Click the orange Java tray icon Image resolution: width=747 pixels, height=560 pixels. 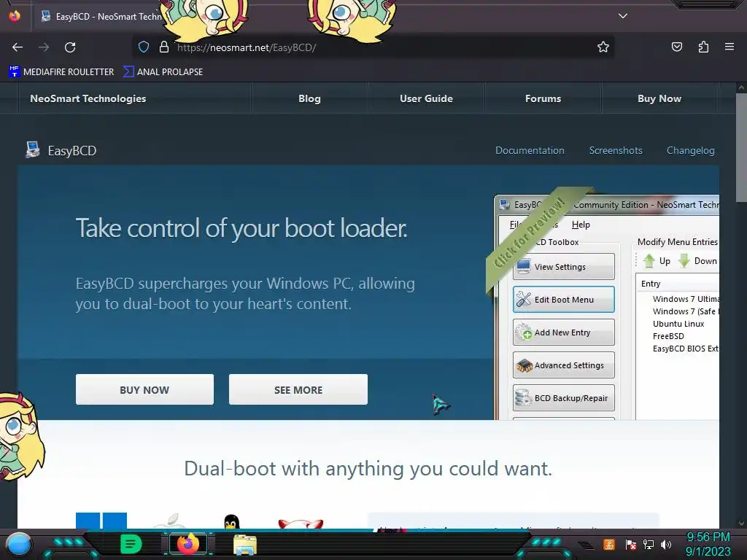609,544
